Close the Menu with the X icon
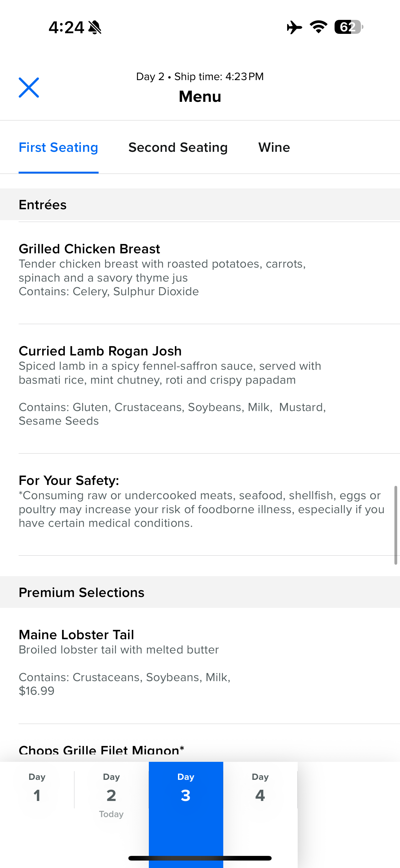400x868 pixels. click(x=29, y=88)
